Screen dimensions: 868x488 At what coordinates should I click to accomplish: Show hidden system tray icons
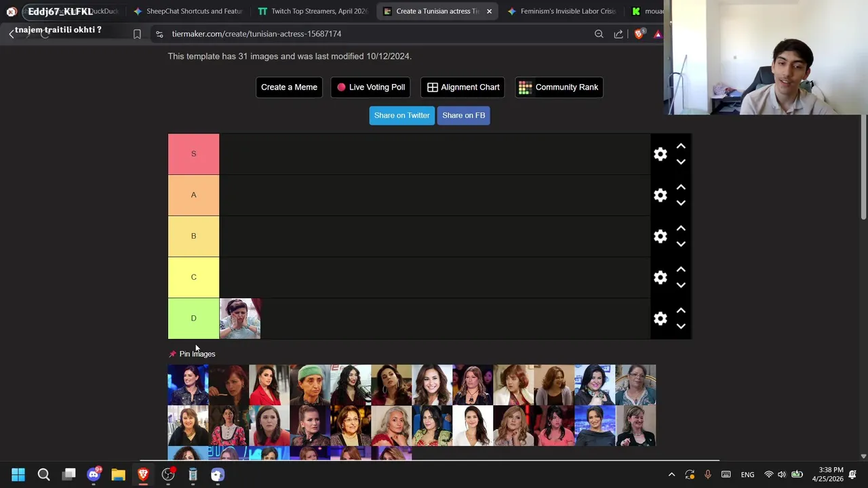[671, 474]
